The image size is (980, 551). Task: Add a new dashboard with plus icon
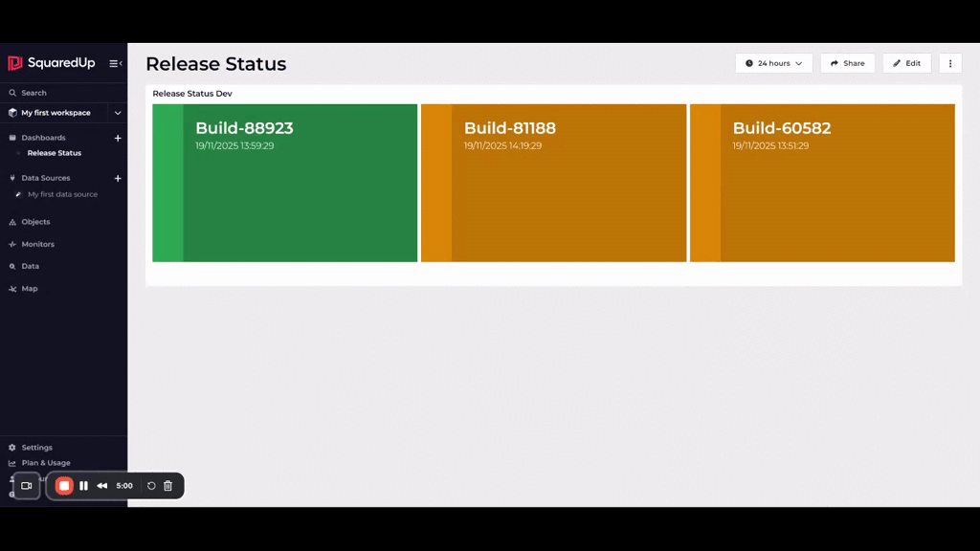tap(118, 138)
